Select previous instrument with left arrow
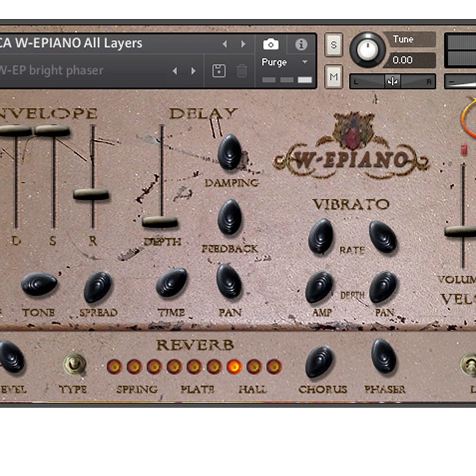The image size is (476, 476). click(x=225, y=44)
